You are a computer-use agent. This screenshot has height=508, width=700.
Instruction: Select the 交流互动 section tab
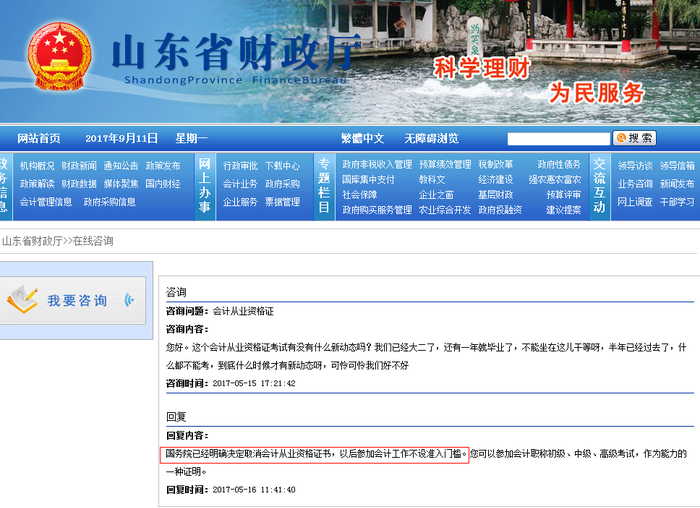coord(599,186)
